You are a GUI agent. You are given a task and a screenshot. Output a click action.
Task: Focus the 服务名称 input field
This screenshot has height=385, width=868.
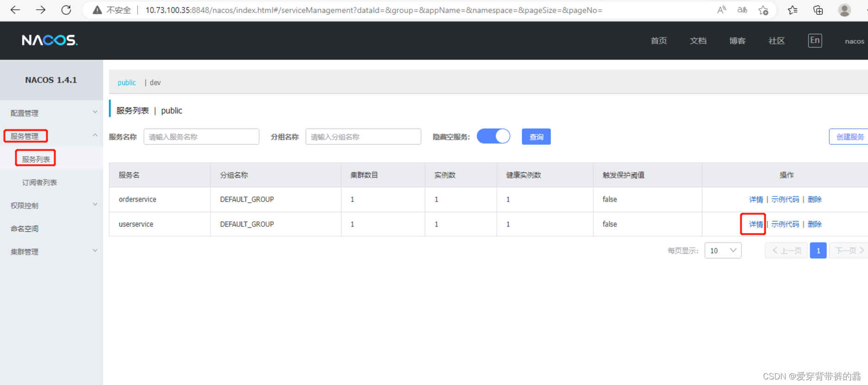click(x=201, y=136)
